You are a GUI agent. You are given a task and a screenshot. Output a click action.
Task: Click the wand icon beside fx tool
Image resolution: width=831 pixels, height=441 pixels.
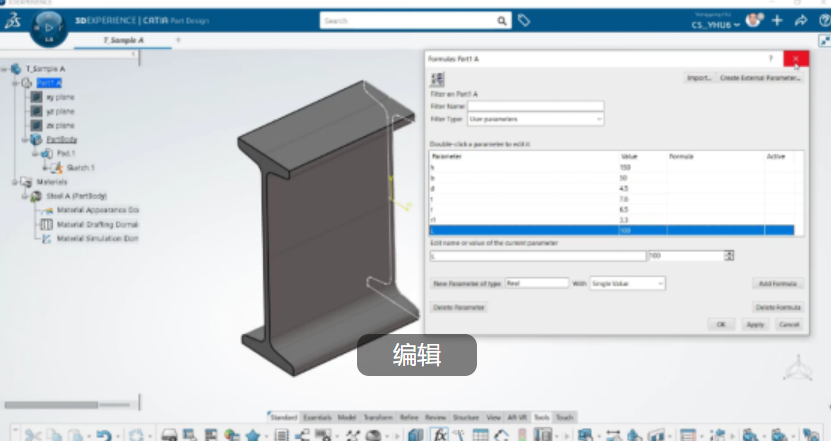coord(459,436)
